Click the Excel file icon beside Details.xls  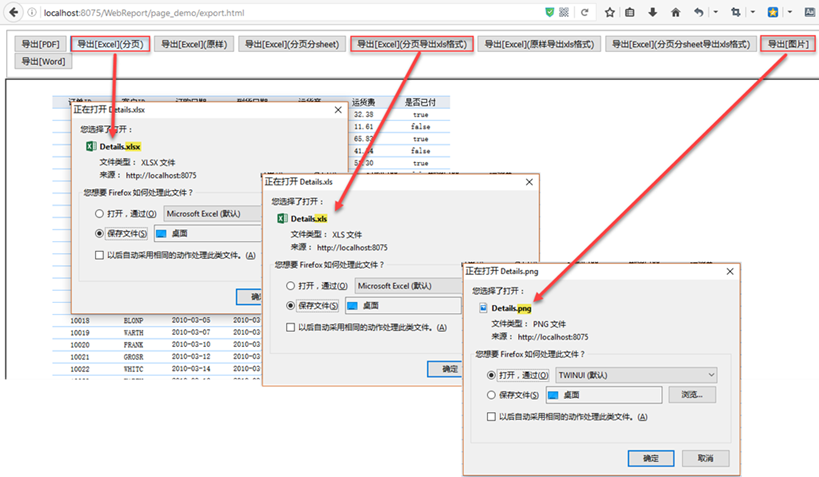pyautogui.click(x=282, y=218)
